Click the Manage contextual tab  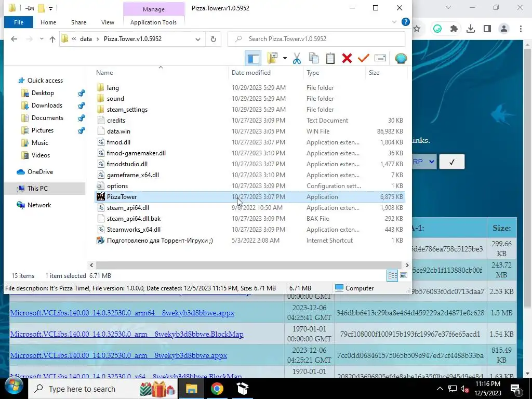153,9
